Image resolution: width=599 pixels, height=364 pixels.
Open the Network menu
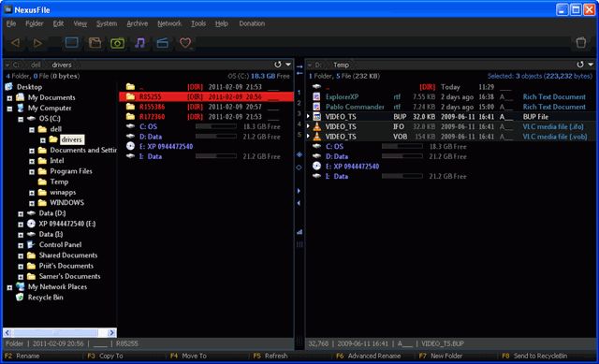[169, 23]
